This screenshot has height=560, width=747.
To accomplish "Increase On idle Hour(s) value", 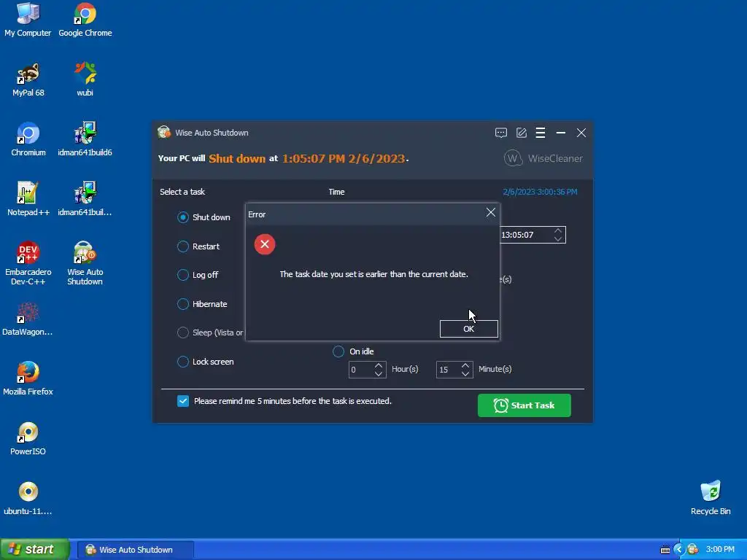I will point(379,366).
